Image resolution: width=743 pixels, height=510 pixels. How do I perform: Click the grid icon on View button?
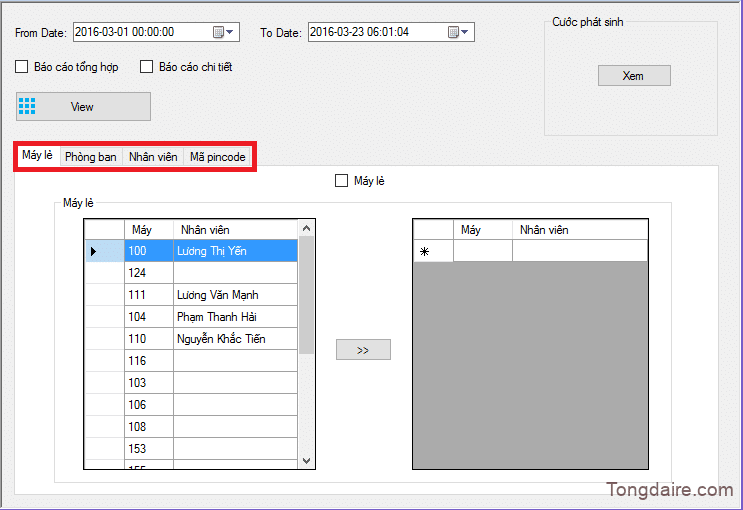click(28, 107)
